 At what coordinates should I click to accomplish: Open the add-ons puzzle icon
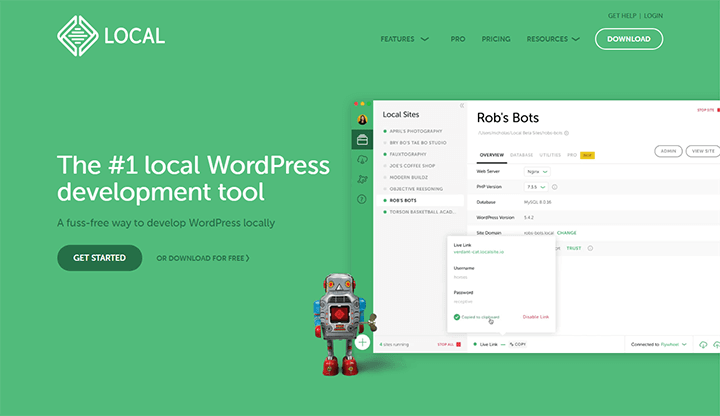point(362,179)
